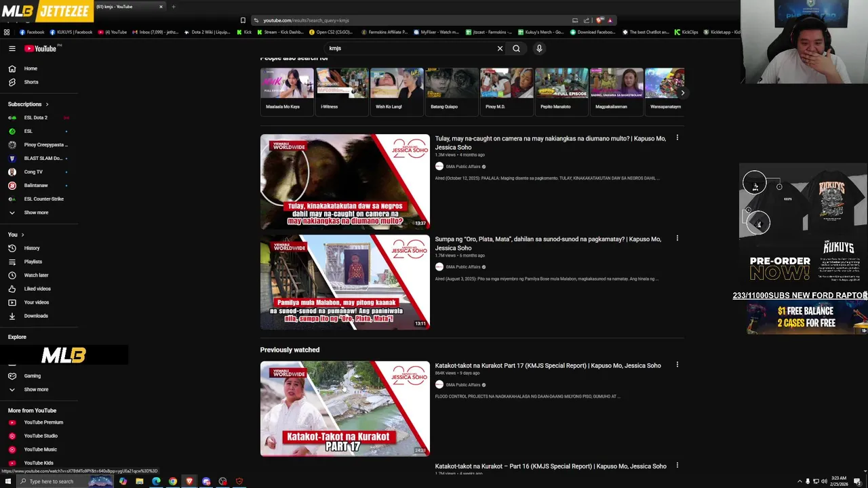Open a new browser tab
Image resolution: width=868 pixels, height=488 pixels.
click(174, 7)
